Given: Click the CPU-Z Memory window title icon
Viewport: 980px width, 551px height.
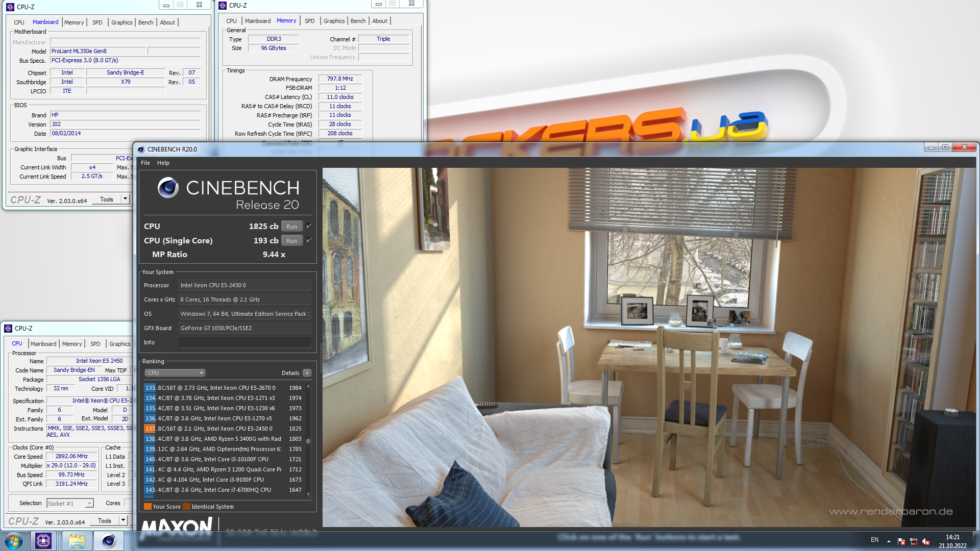Looking at the screenshot, I should 222,6.
